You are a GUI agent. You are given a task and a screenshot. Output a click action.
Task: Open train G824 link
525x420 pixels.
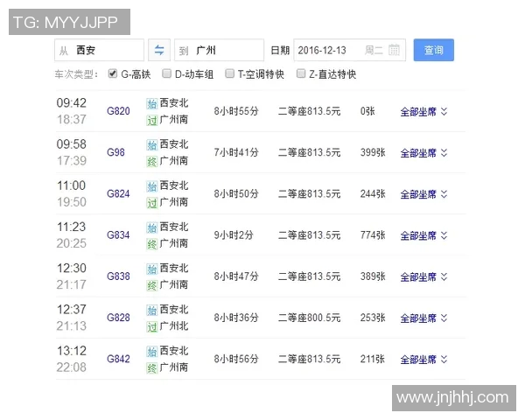pyautogui.click(x=118, y=194)
